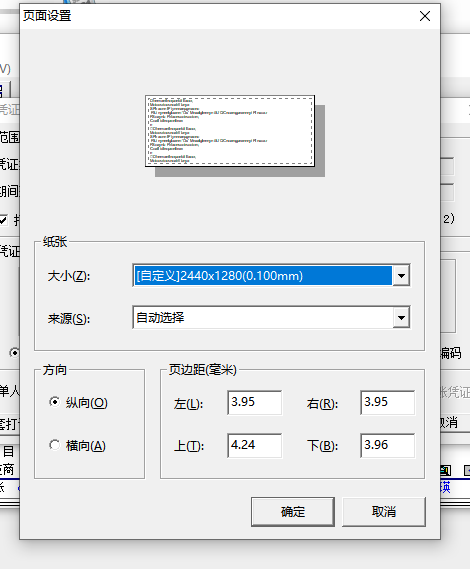Close the 页面设置 dialog with X
This screenshot has height=569, width=470.
click(x=425, y=16)
